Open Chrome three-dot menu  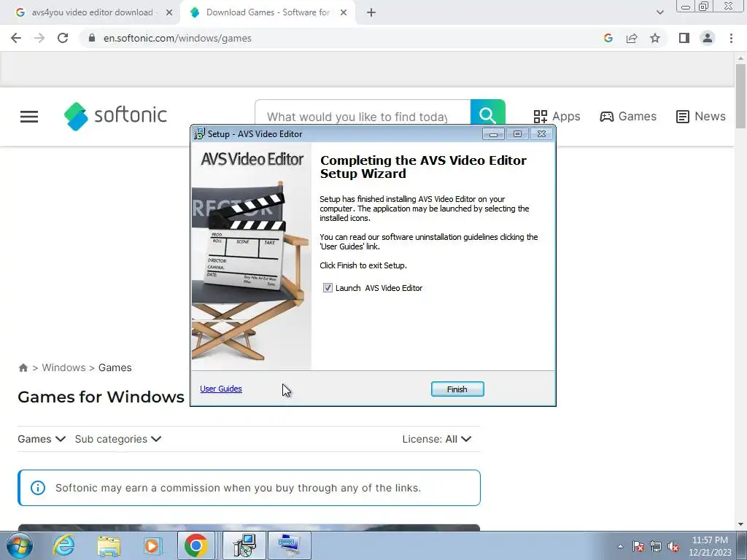[x=731, y=38]
